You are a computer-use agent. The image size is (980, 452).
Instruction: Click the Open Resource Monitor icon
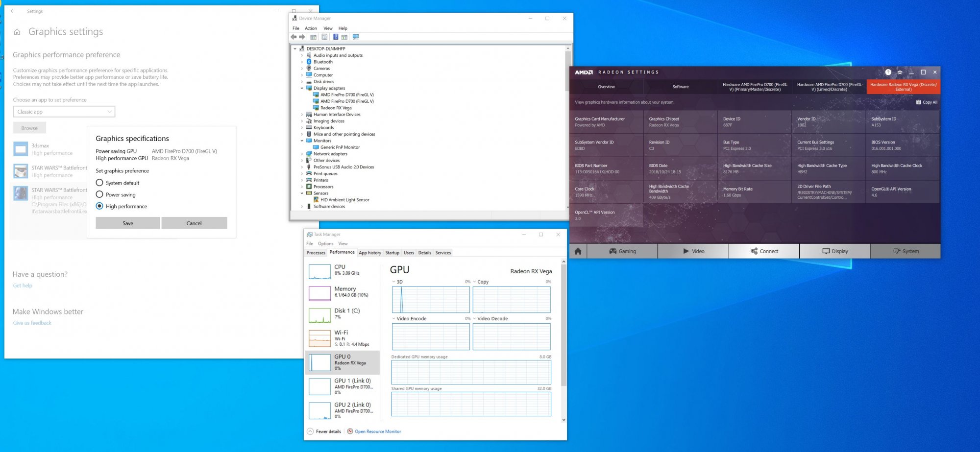(x=350, y=431)
